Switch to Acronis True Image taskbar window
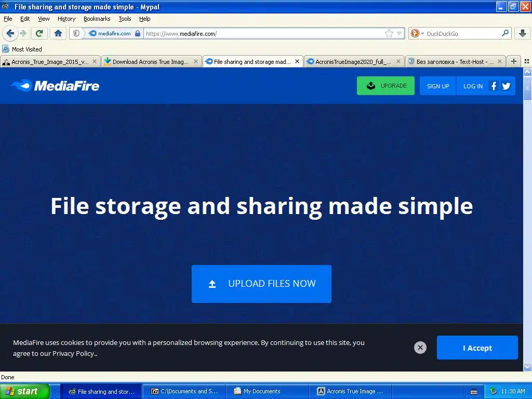532x399 pixels. coord(350,391)
